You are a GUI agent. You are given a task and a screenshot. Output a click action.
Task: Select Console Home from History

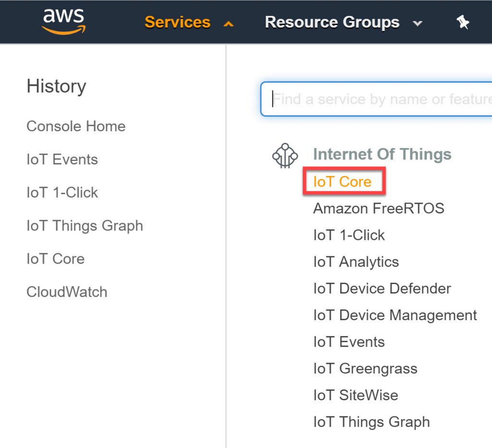[x=76, y=126]
